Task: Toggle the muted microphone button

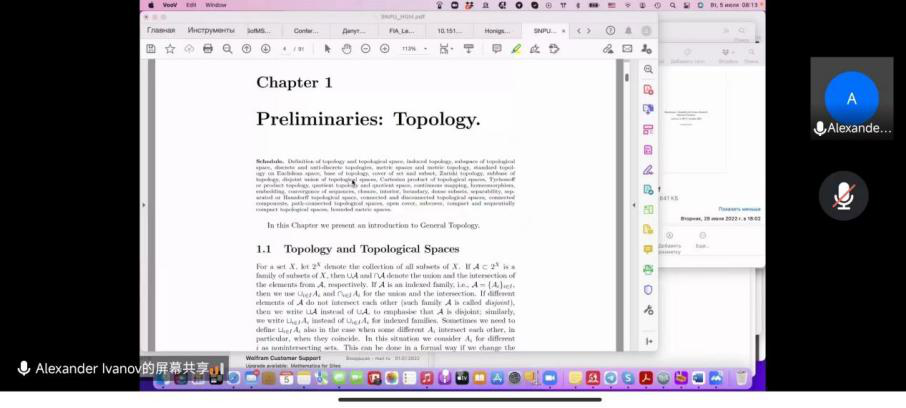Action: pyautogui.click(x=843, y=196)
